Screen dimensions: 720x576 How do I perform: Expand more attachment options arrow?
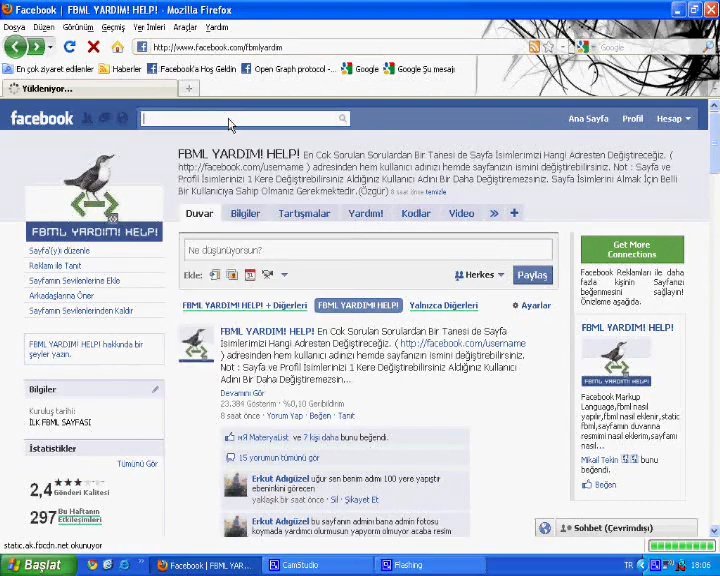tap(284, 275)
